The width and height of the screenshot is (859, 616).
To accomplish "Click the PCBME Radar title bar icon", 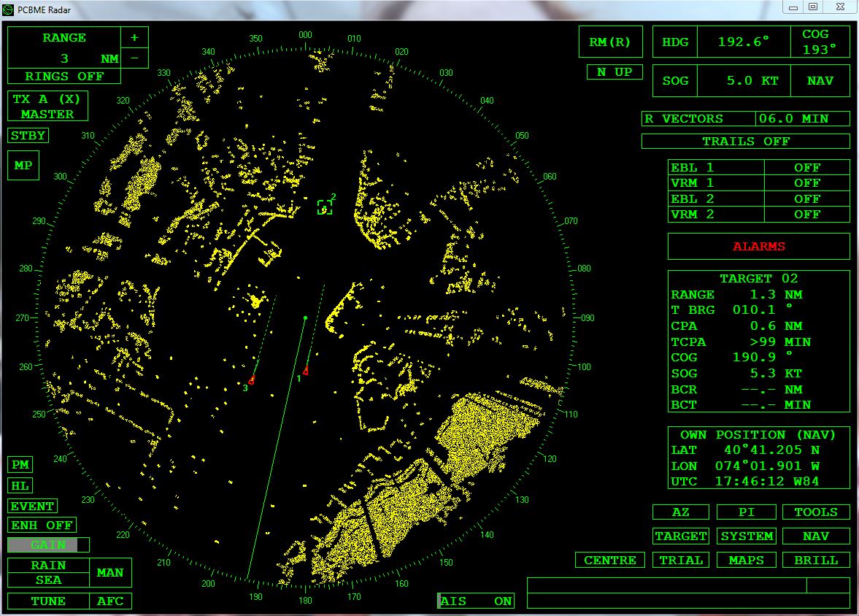I will (x=8, y=7).
